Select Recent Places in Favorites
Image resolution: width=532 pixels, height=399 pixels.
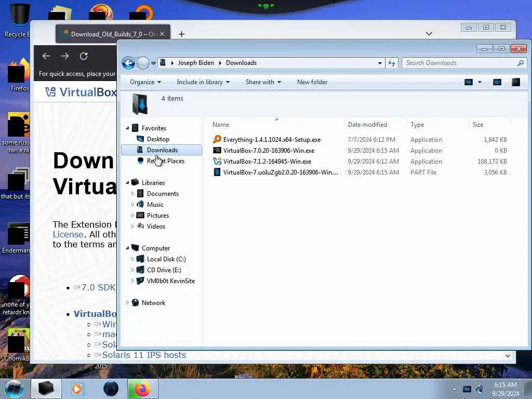click(x=166, y=161)
